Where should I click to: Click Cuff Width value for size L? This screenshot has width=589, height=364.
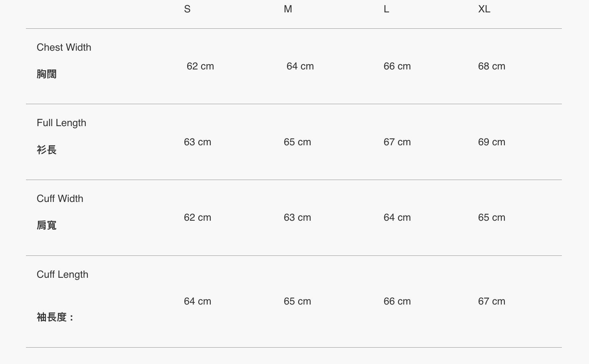[397, 218]
